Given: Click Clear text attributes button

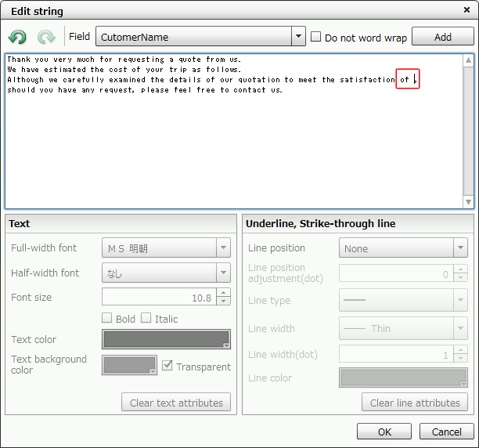Looking at the screenshot, I should tap(176, 402).
